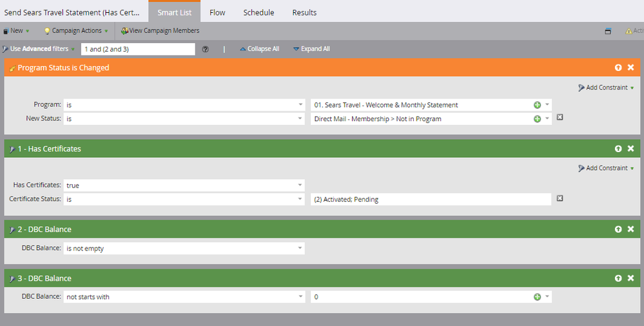Remove the Program Status is Changed trigger
The height and width of the screenshot is (326, 644).
(x=630, y=68)
